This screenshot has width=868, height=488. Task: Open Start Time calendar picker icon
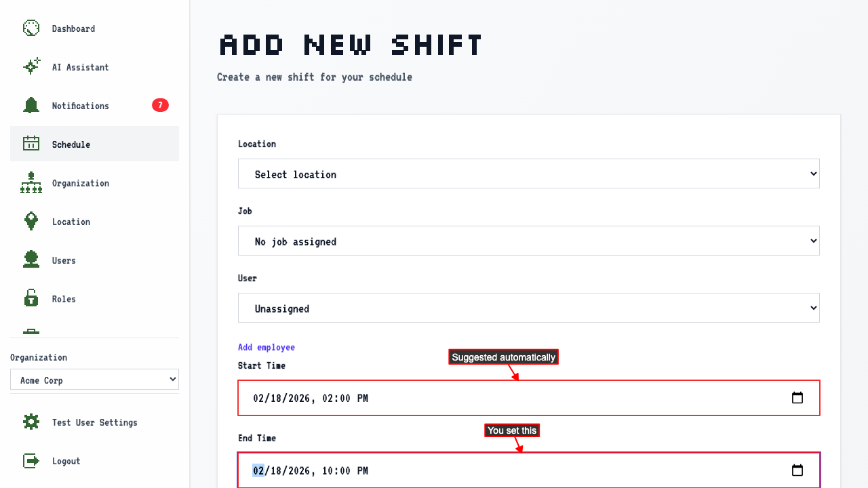[797, 398]
